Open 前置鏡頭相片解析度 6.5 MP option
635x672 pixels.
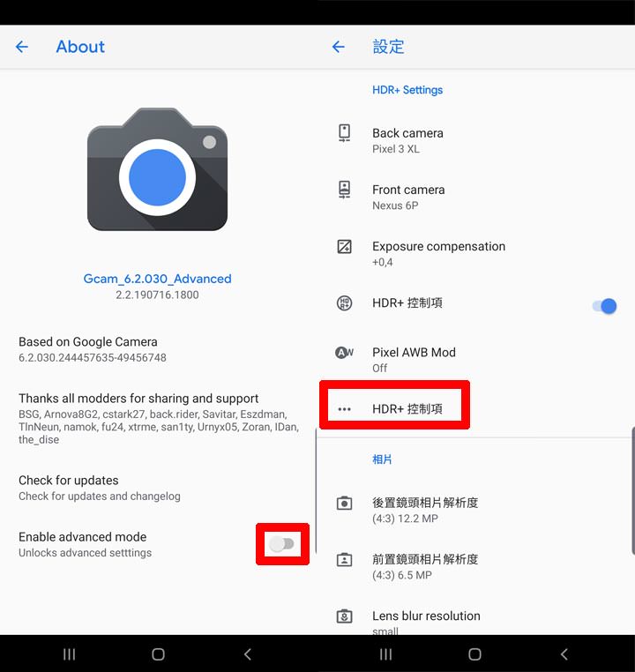pyautogui.click(x=476, y=566)
